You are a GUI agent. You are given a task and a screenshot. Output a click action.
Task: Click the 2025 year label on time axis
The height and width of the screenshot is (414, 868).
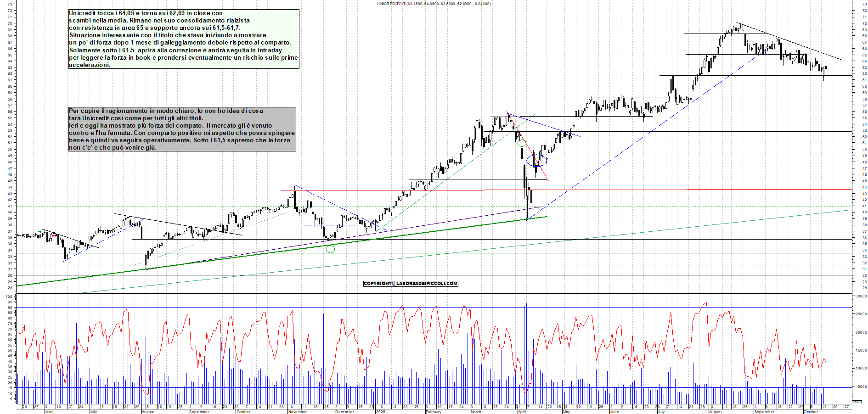380,412
